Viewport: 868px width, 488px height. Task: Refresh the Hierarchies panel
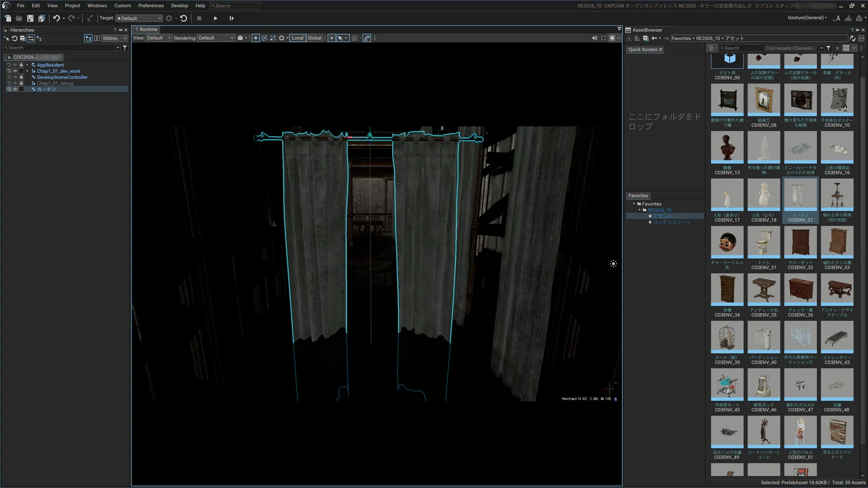click(x=14, y=39)
